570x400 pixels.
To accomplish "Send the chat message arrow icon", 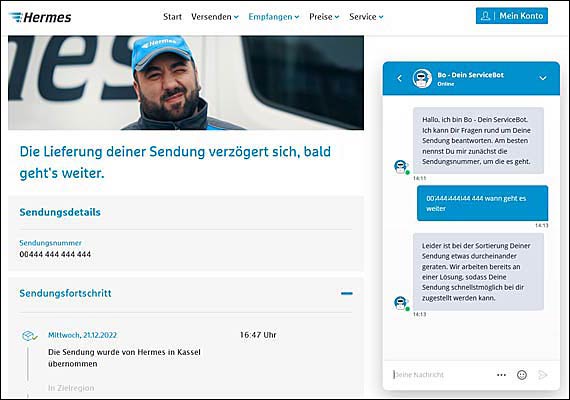I will 543,375.
